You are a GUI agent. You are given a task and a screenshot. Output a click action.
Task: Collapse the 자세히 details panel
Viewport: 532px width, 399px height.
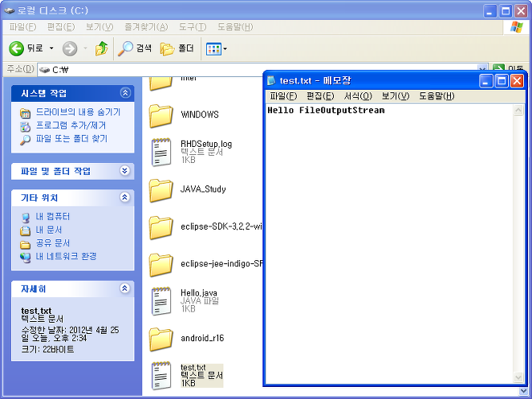click(125, 288)
